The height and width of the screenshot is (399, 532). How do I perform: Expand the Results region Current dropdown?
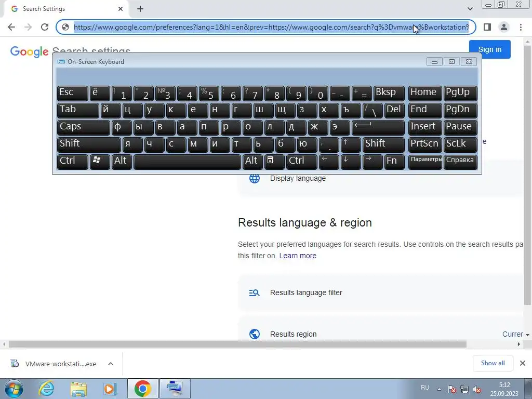[516, 334]
